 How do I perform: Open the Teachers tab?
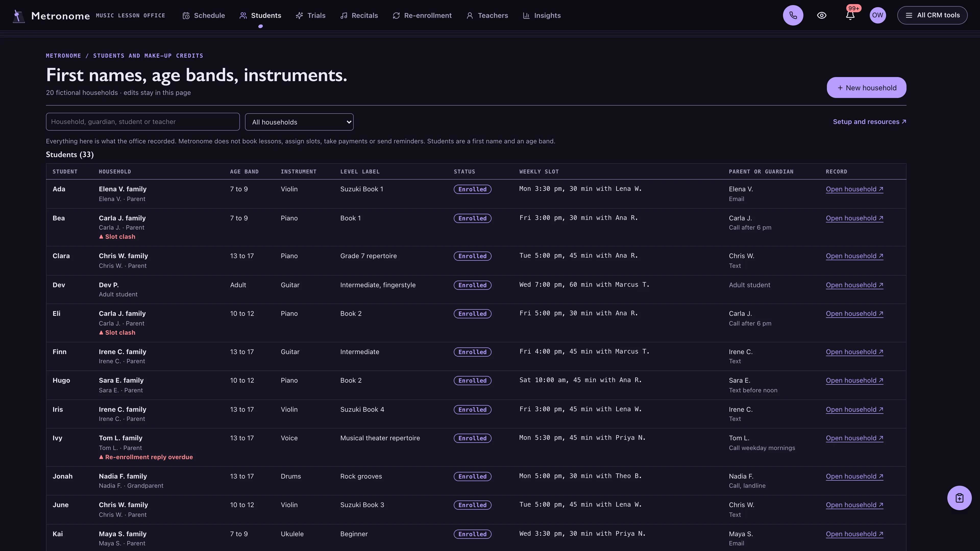[x=487, y=16]
